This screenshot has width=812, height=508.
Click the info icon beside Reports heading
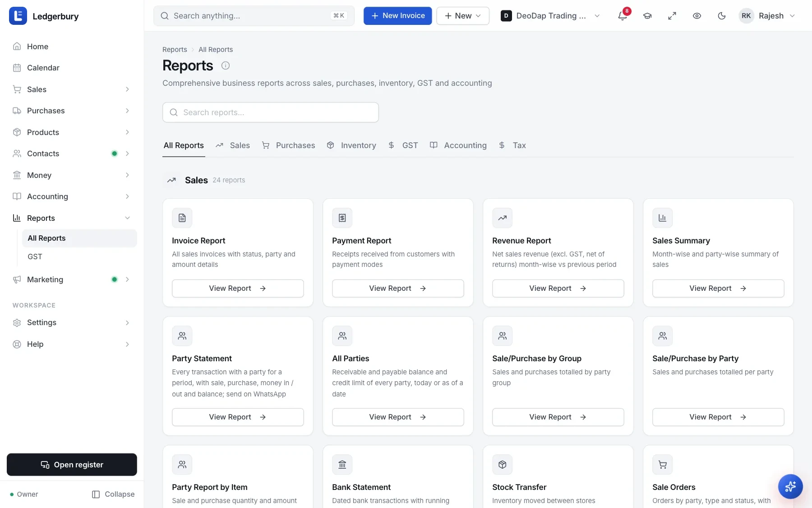coord(226,65)
